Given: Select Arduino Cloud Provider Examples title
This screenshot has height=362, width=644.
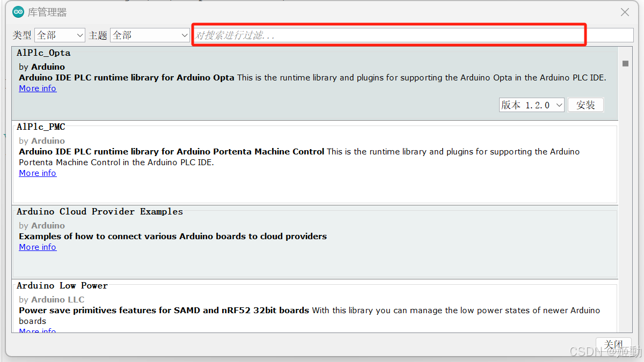Looking at the screenshot, I should pyautogui.click(x=100, y=212).
